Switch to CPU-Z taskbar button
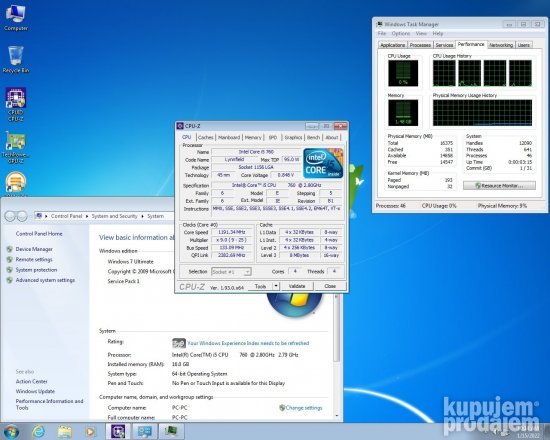The image size is (550, 440). point(118,431)
